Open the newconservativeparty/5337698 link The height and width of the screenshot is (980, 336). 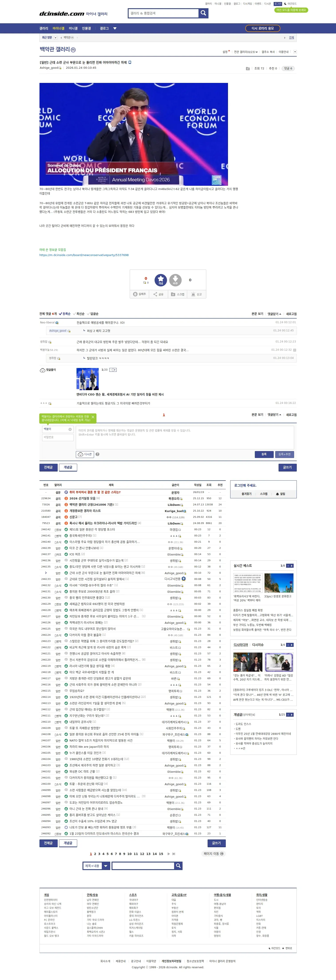pos(84,255)
